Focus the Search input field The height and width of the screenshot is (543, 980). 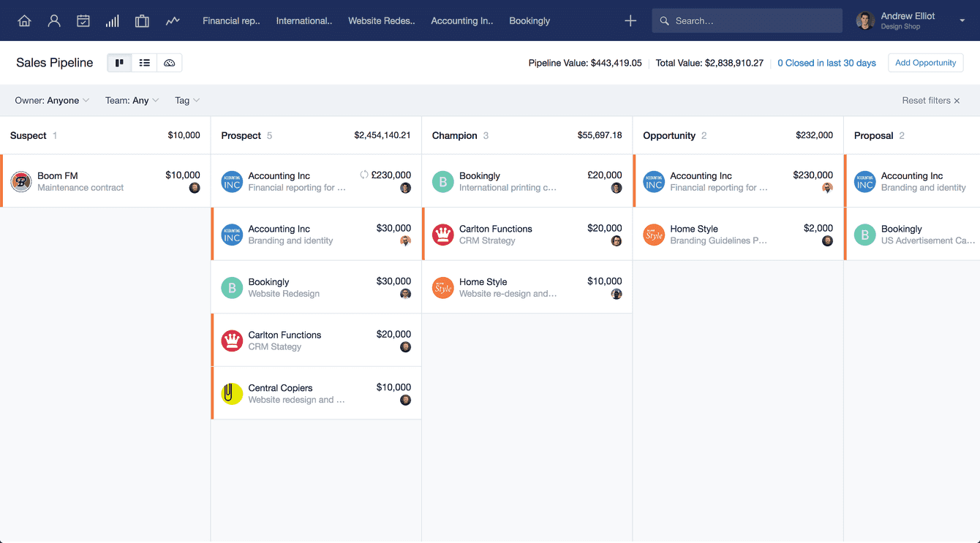point(747,20)
